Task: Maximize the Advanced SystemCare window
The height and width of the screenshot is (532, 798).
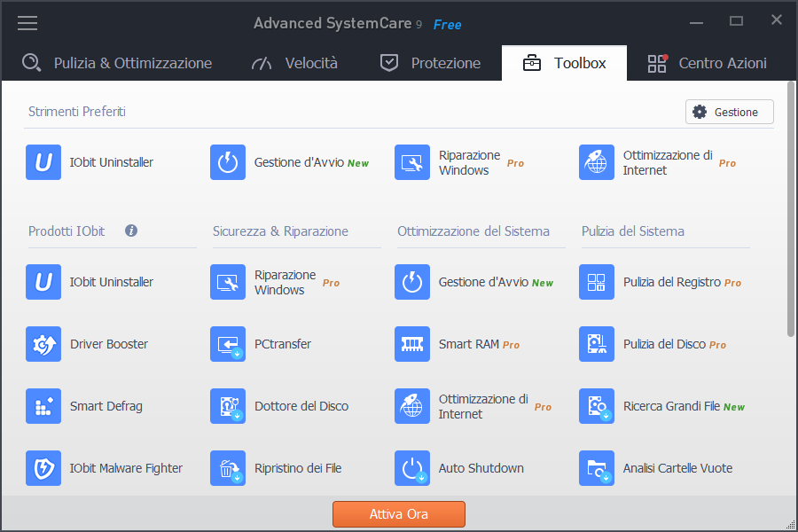Action: (x=736, y=21)
